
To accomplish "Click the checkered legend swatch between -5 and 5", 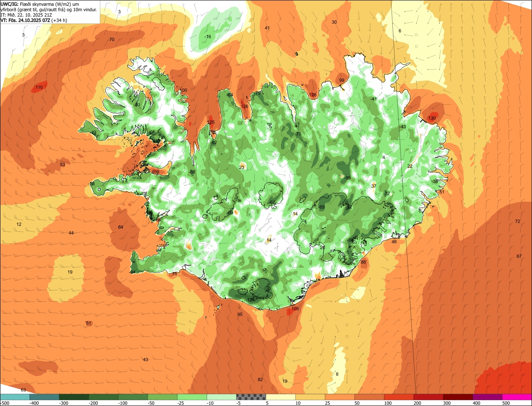I will click(x=251, y=397).
